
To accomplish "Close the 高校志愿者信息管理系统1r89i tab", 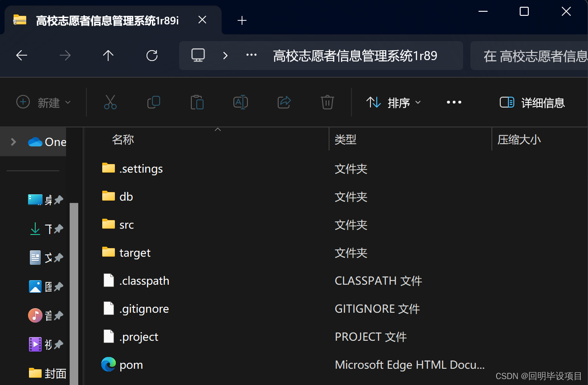I will [203, 20].
